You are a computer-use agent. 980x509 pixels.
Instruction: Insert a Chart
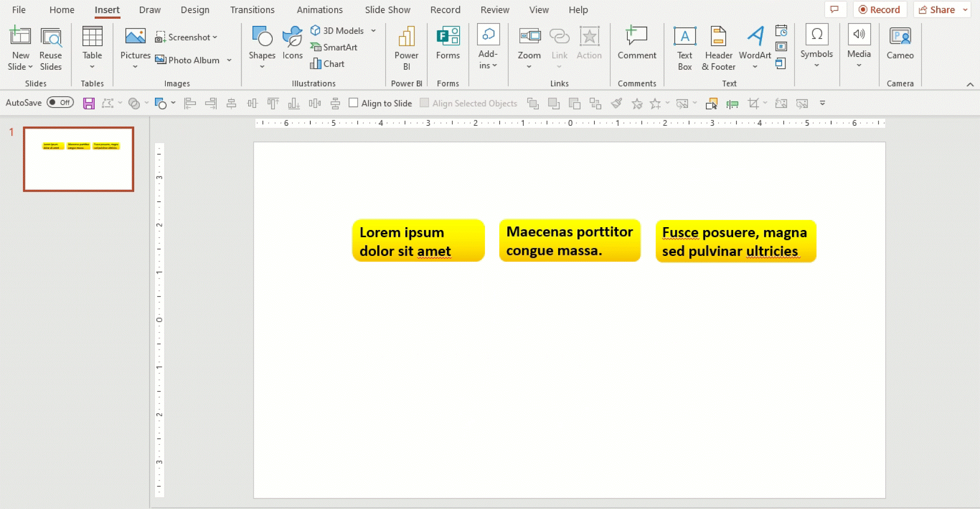327,64
